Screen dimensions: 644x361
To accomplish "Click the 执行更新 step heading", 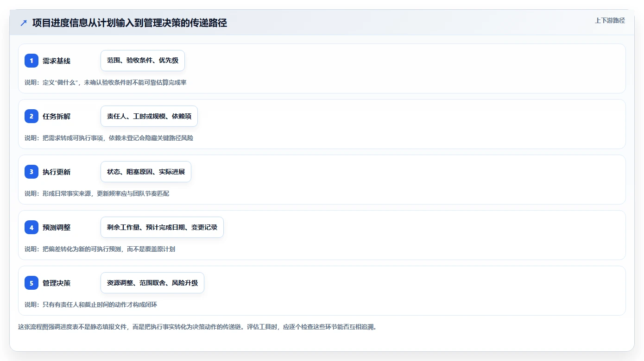I will pos(57,172).
